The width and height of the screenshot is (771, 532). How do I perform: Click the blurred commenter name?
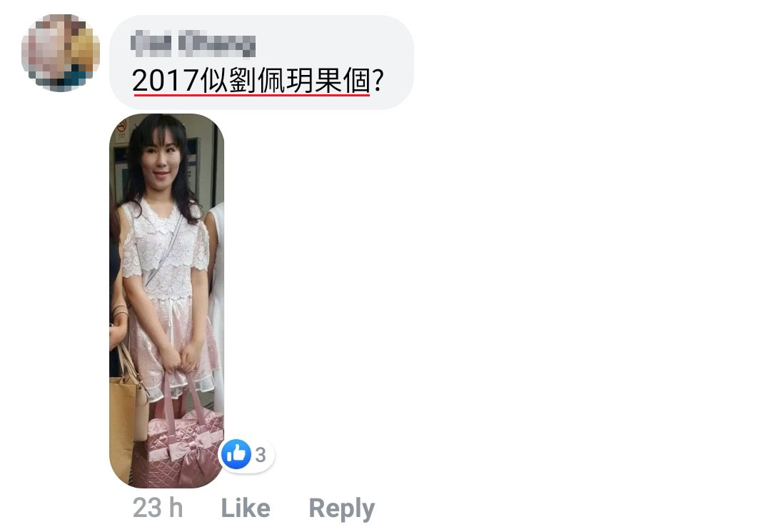tap(193, 44)
